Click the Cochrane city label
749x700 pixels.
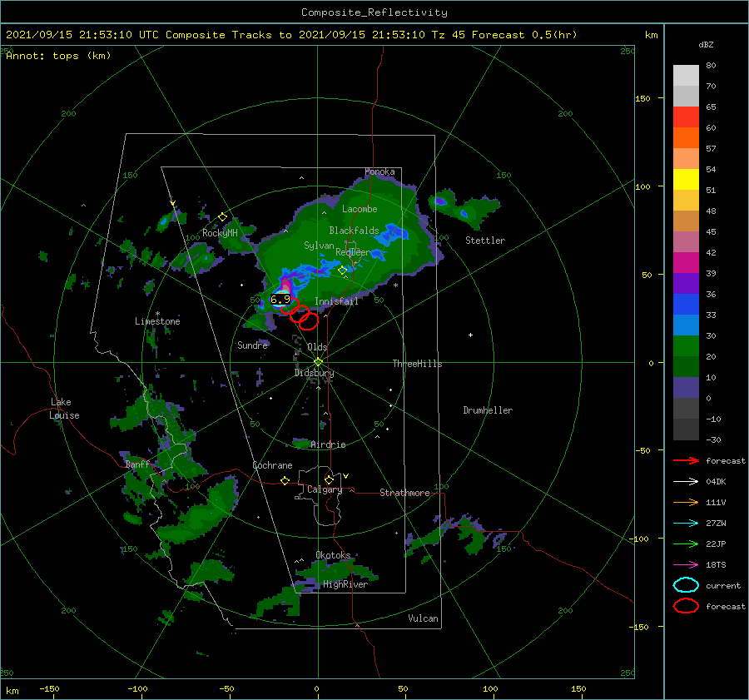(272, 465)
